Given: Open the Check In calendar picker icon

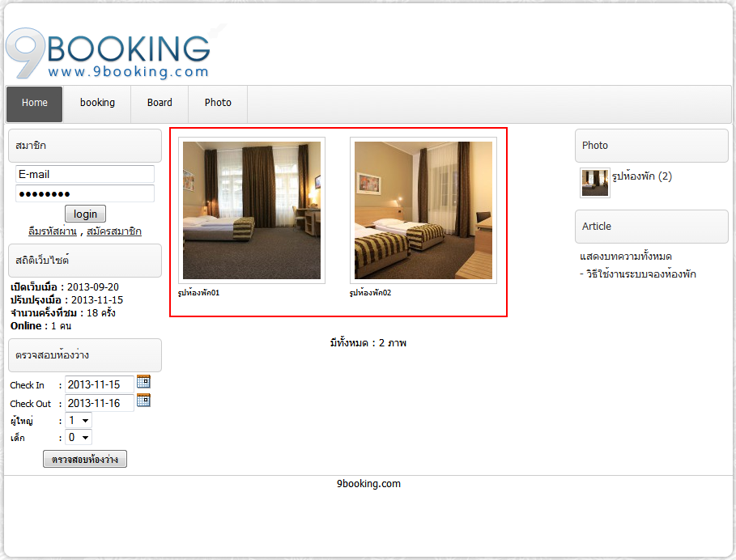Looking at the screenshot, I should (143, 382).
